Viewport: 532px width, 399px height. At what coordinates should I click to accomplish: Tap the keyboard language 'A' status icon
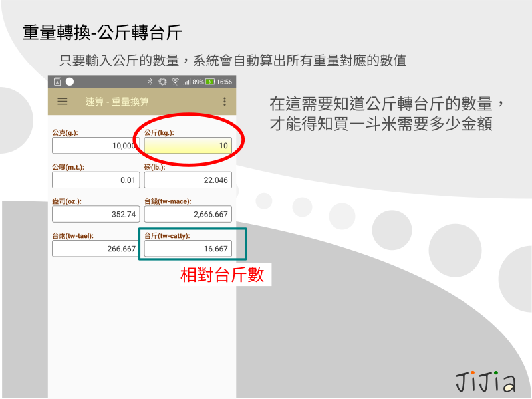coord(57,82)
